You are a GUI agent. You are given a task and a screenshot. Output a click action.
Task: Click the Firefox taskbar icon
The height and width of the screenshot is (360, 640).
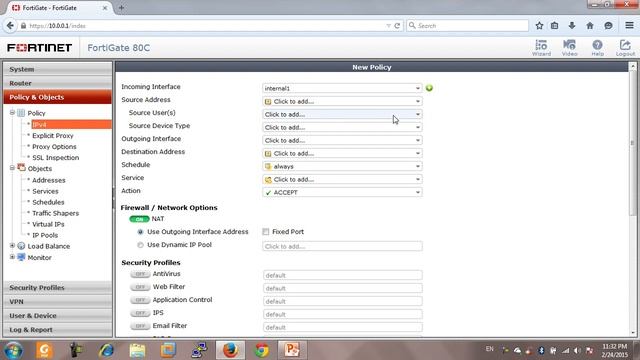[231, 350]
